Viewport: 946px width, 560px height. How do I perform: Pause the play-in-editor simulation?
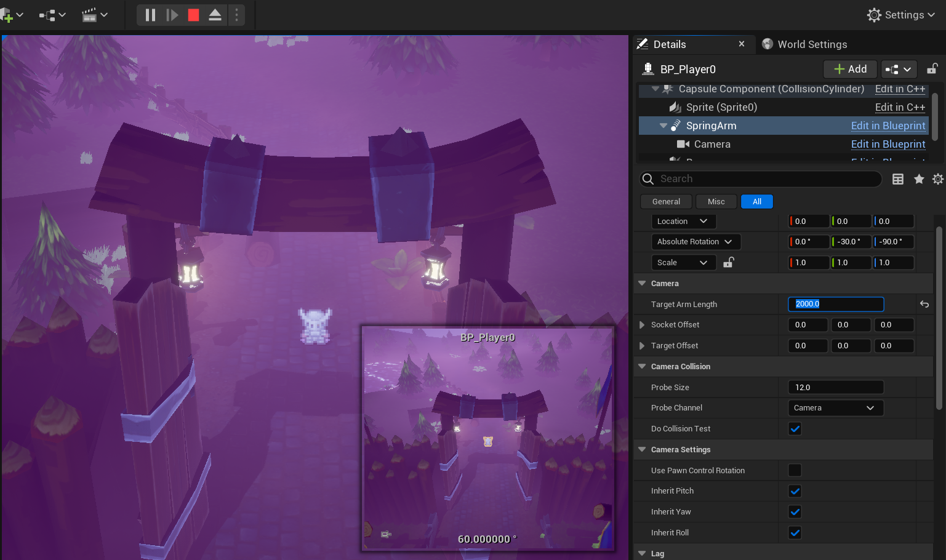click(150, 15)
